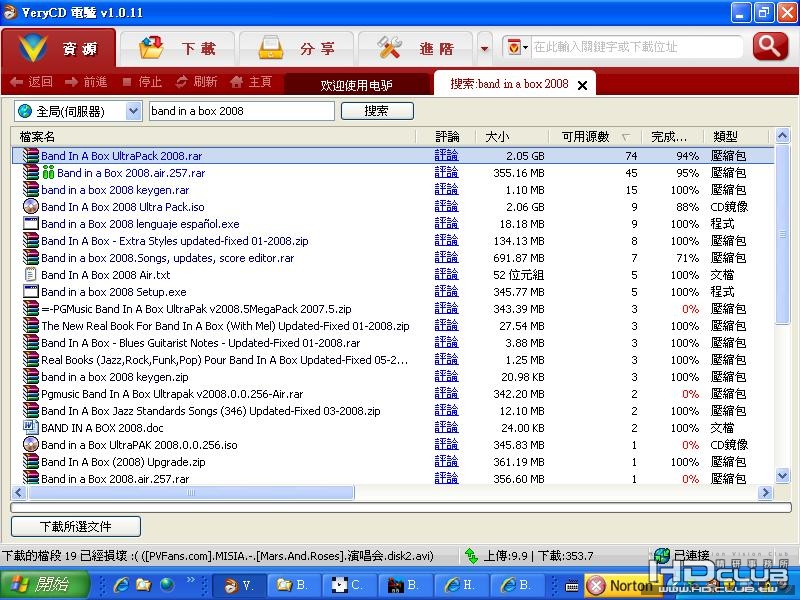The width and height of the screenshot is (800, 600).
Task: Go to the 主頁 home page
Action: coord(251,82)
